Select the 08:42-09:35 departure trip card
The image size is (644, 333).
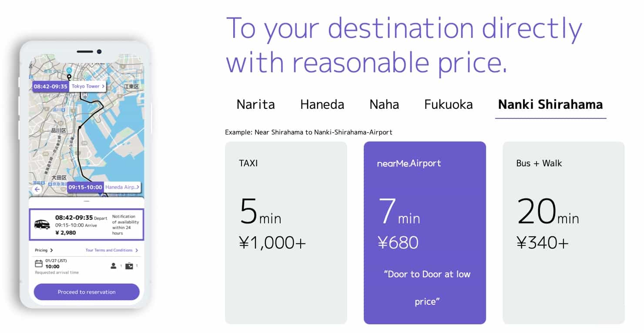(x=86, y=225)
